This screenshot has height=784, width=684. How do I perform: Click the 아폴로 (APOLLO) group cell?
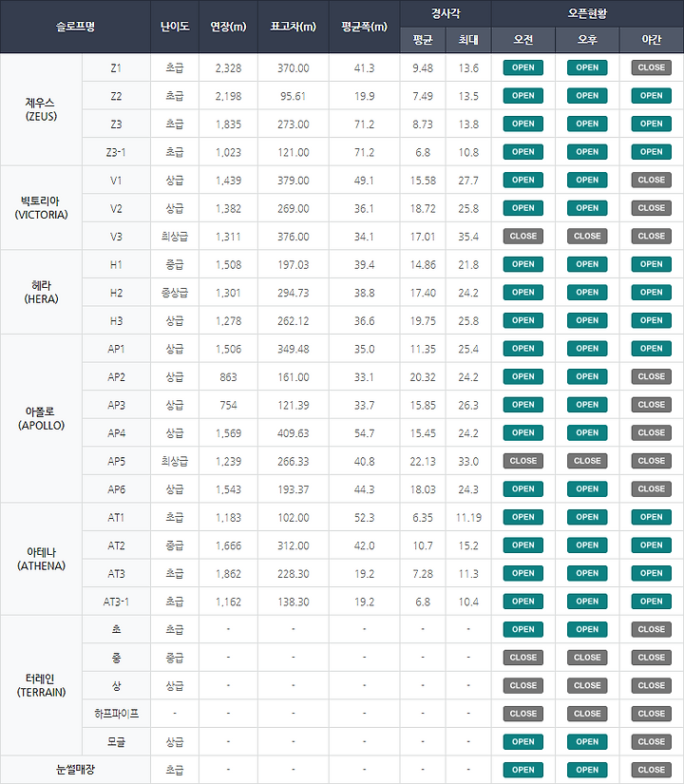click(x=41, y=418)
